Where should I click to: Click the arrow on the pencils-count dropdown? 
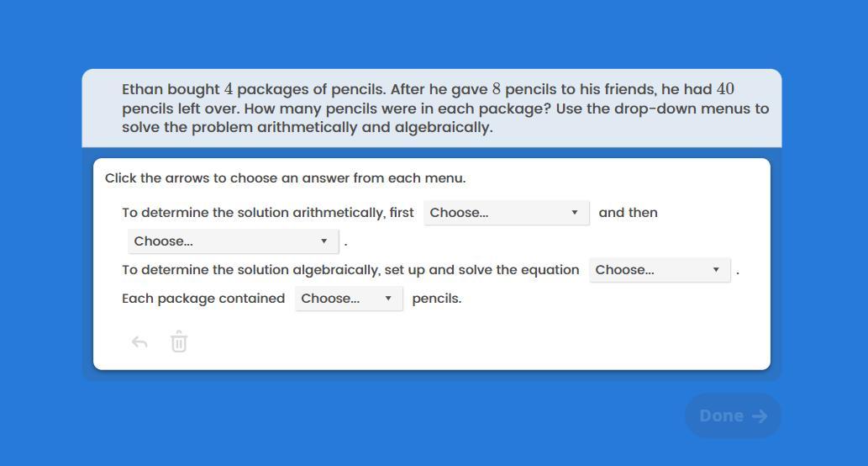coord(388,299)
